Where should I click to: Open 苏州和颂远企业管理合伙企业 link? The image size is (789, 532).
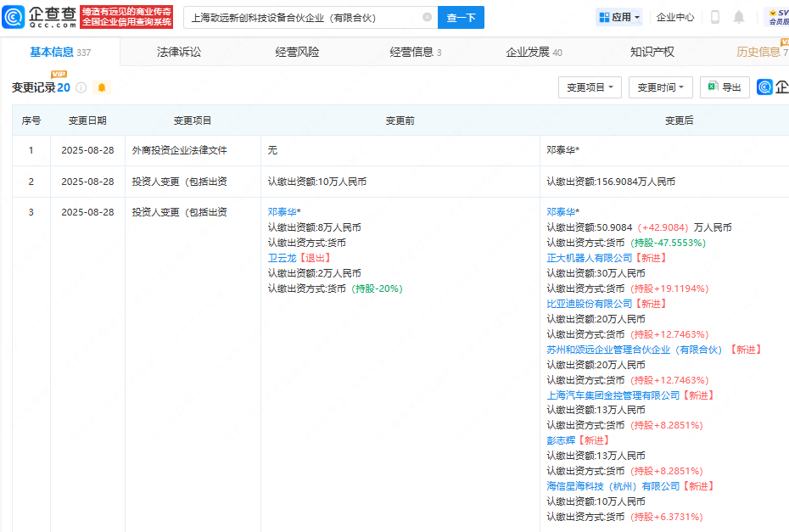634,350
